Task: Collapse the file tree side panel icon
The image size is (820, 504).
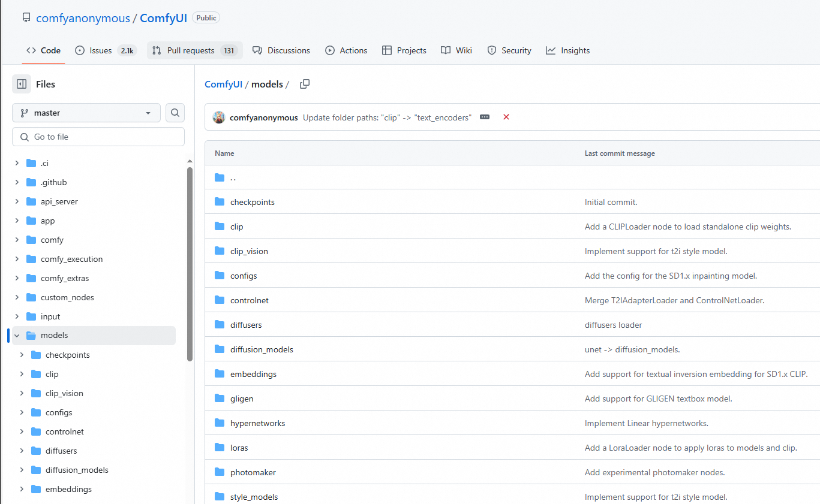Action: click(x=22, y=84)
